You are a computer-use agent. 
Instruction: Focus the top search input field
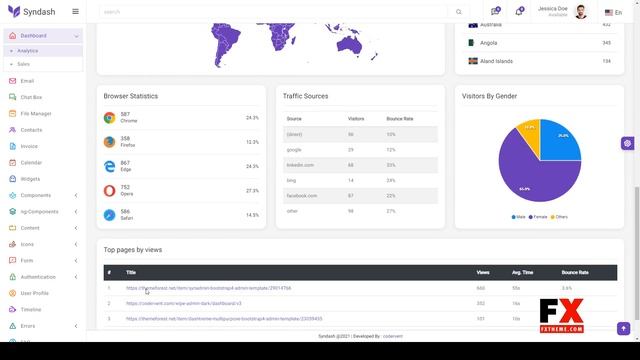tap(273, 12)
